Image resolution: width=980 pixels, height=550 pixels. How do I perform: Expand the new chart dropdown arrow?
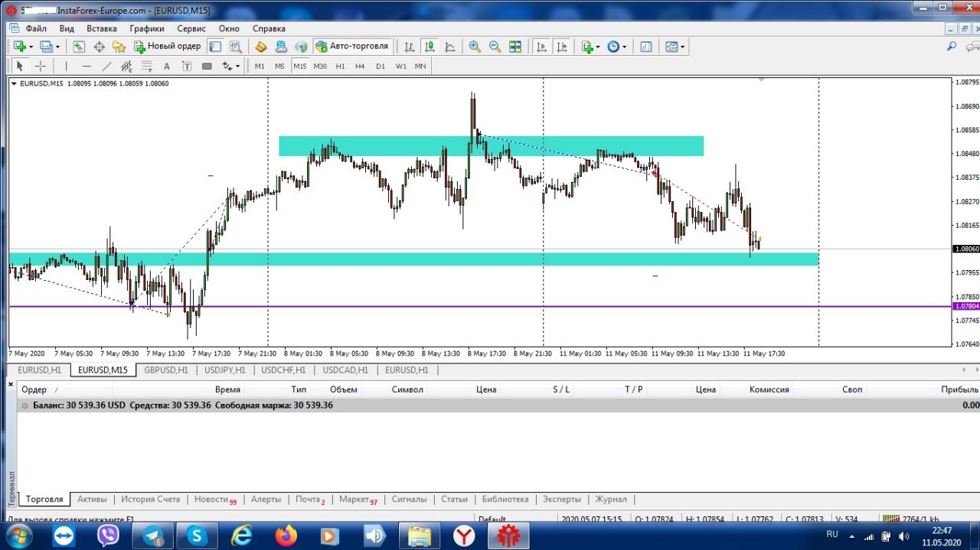(x=31, y=47)
